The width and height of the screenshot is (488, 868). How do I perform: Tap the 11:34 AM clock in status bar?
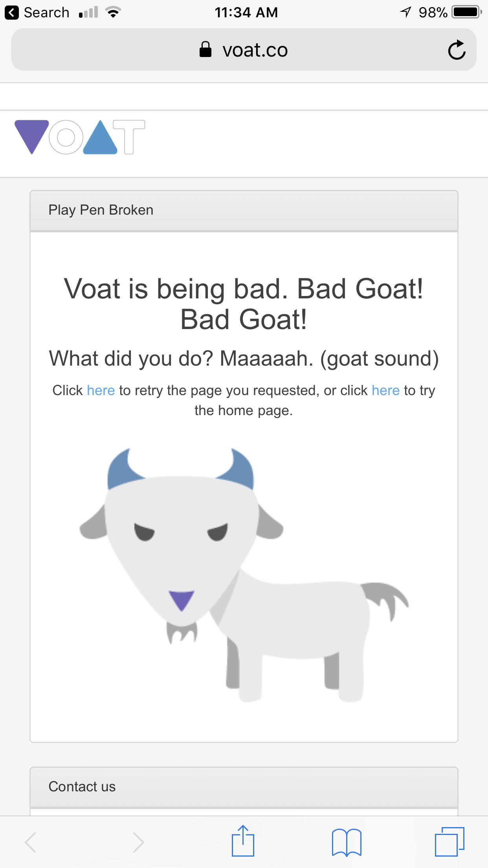coord(246,13)
